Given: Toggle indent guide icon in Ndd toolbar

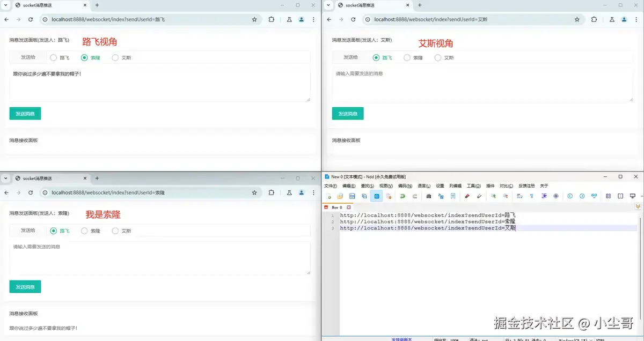Looking at the screenshot, I should [544, 196].
